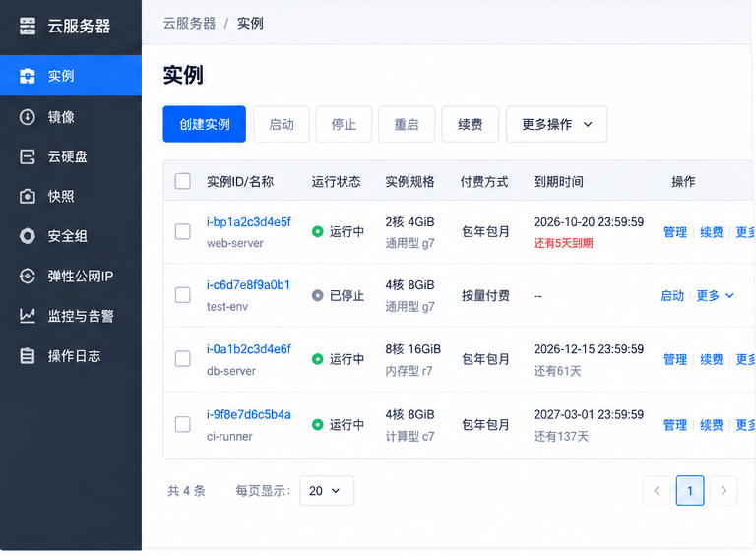Open 弹性公网IP in the sidebar
Screen dimensions: 756x556
tap(71, 277)
